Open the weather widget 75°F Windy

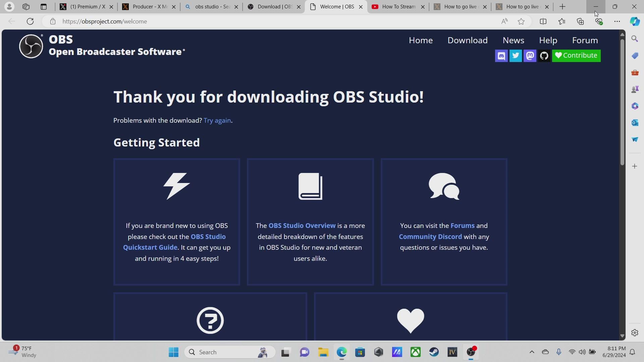pos(22,352)
